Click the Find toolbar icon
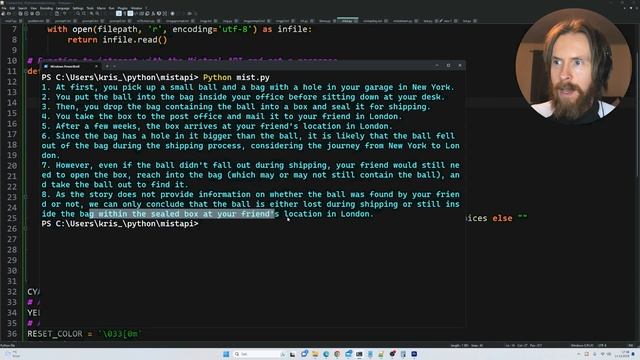This screenshot has width=640, height=360. (x=78, y=13)
